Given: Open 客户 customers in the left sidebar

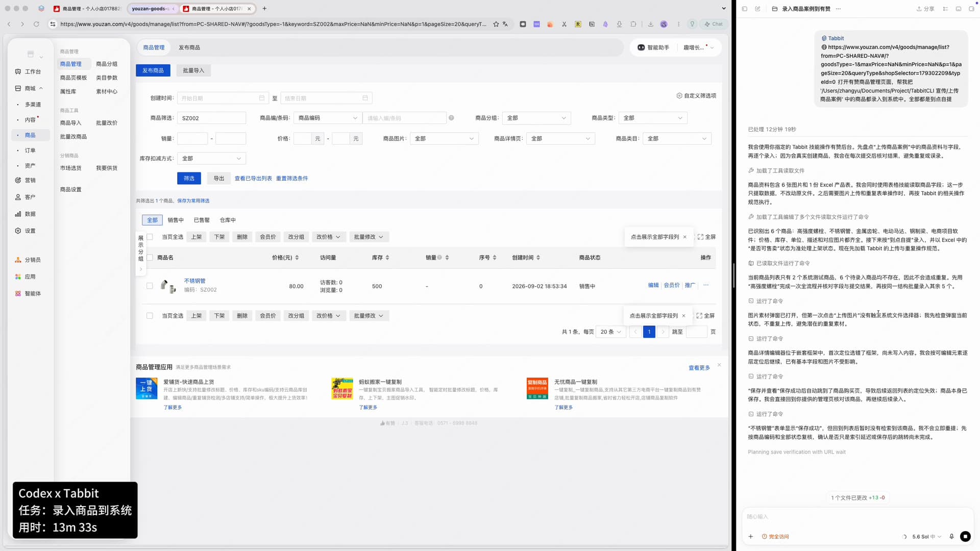Looking at the screenshot, I should 26,197.
